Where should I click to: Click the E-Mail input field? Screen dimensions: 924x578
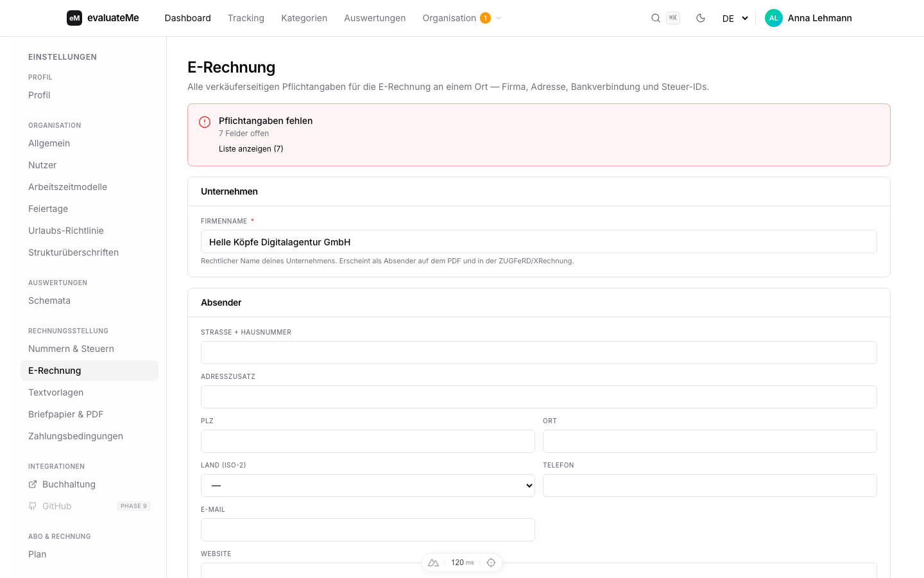coord(368,530)
